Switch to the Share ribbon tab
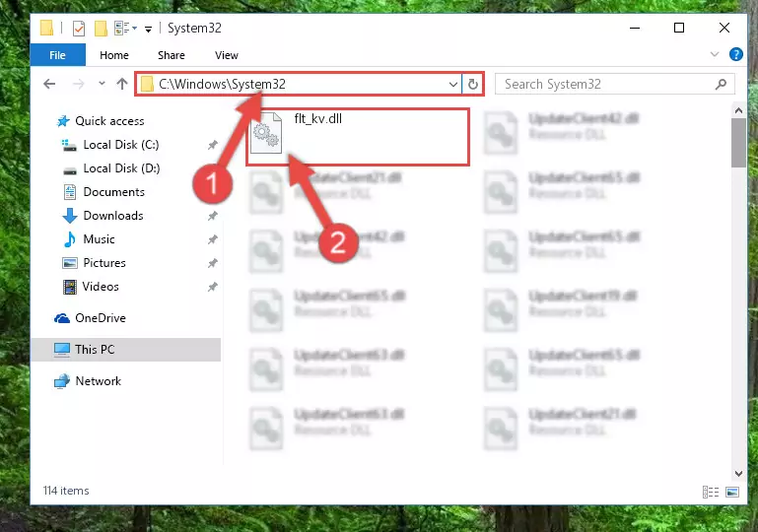758x532 pixels. (172, 55)
